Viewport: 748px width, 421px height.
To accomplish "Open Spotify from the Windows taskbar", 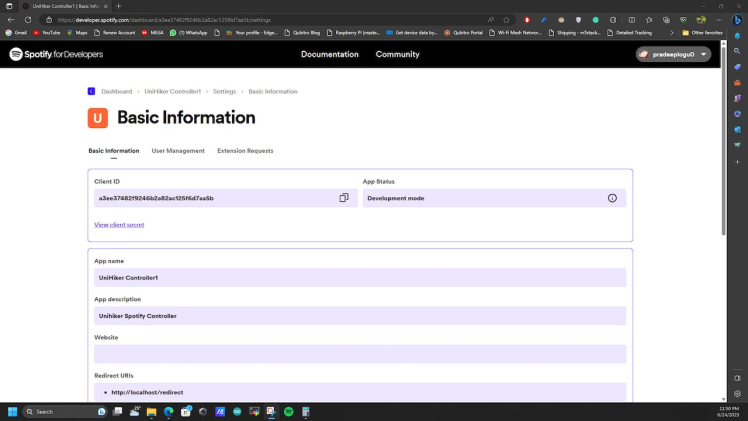I will click(288, 411).
